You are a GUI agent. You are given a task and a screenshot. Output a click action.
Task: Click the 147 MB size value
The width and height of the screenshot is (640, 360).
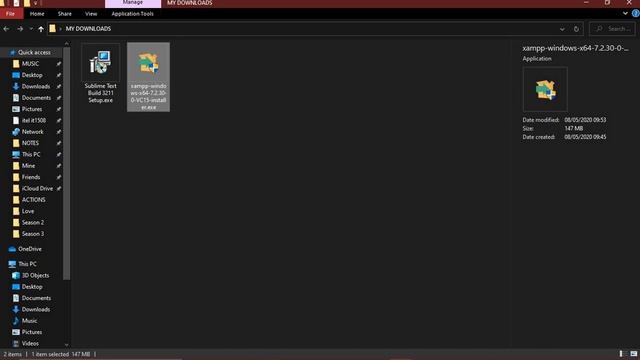coord(573,129)
